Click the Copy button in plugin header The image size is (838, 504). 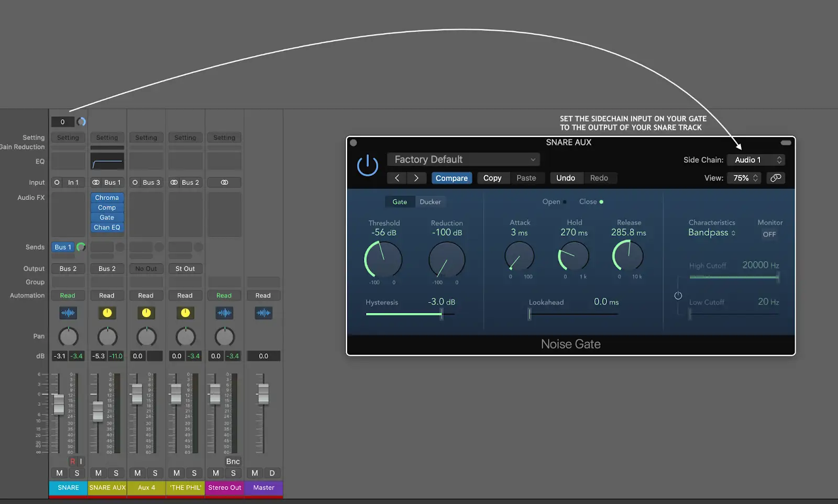[x=492, y=178]
